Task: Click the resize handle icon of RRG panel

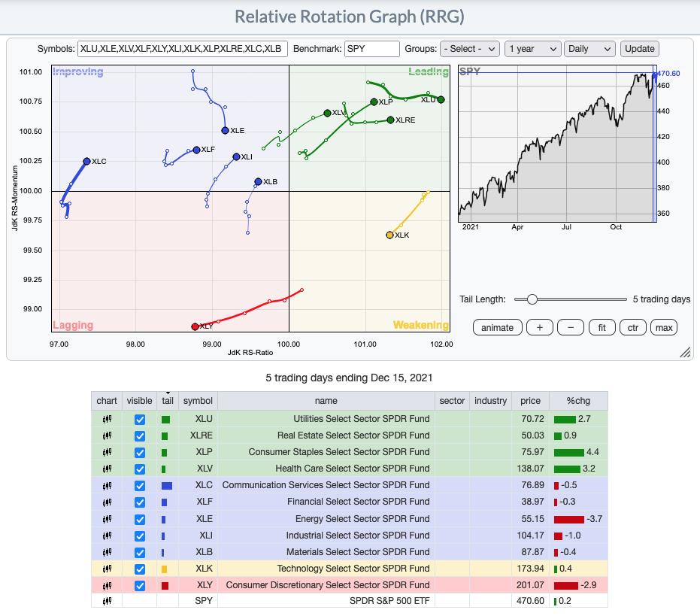Action: click(x=685, y=353)
